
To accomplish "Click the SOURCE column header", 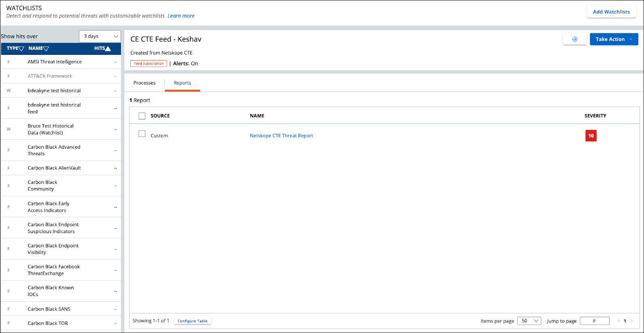I will [x=160, y=116].
